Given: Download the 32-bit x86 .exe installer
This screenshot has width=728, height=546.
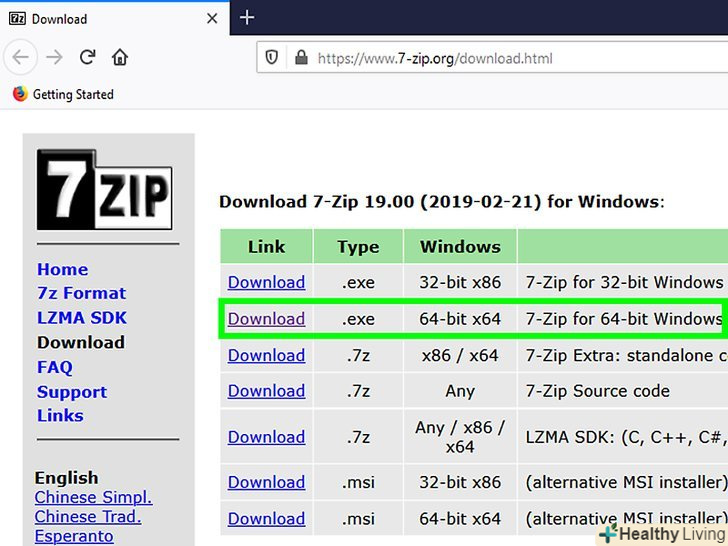Looking at the screenshot, I should 266,282.
